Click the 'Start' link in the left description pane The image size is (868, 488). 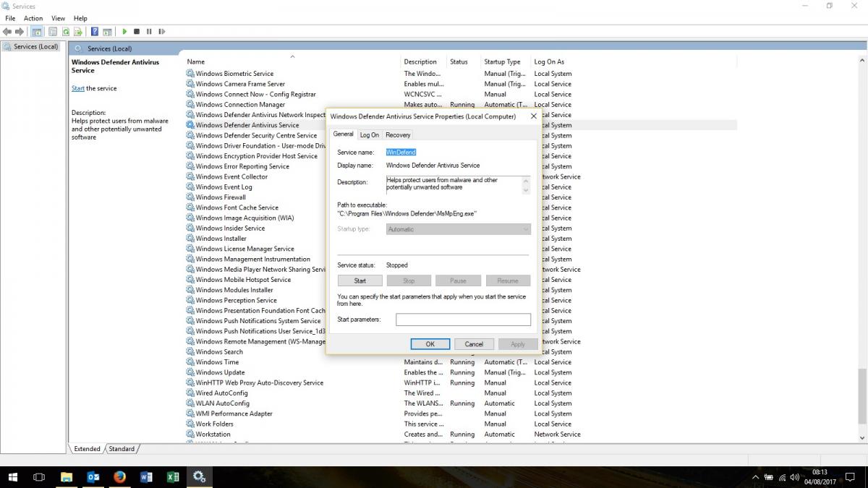click(78, 88)
